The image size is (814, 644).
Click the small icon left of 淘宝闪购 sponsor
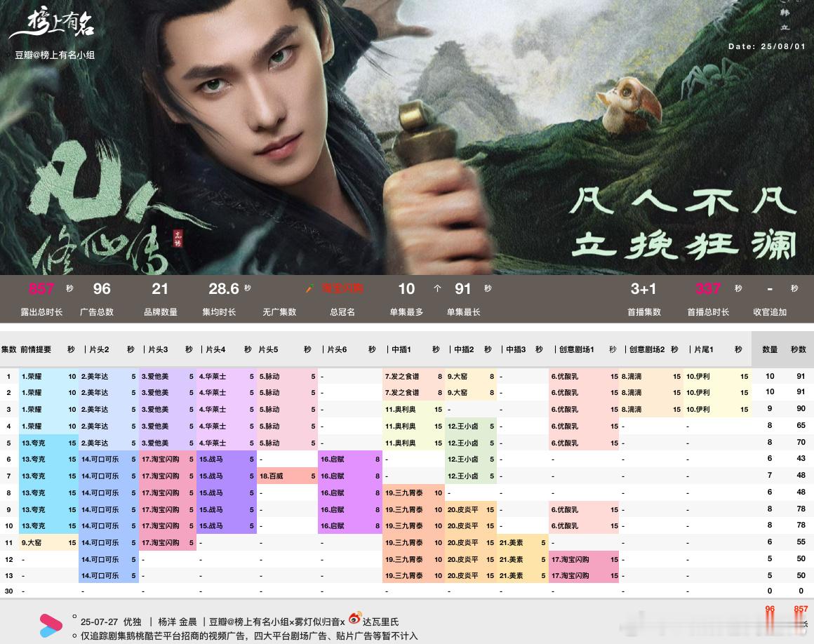click(x=309, y=288)
